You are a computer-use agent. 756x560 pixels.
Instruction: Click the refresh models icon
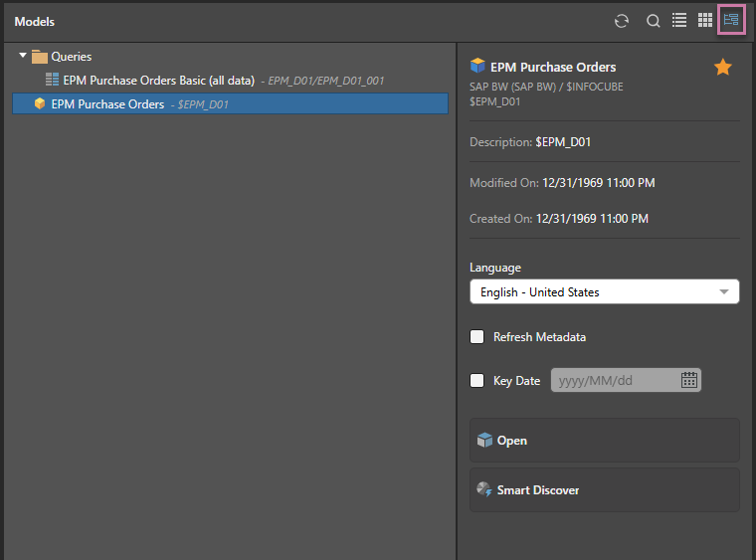tap(622, 21)
